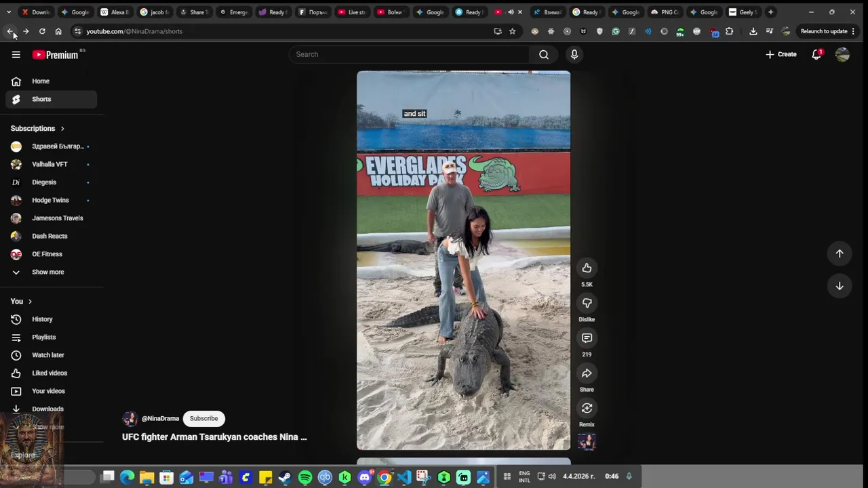Share this Short
Image resolution: width=868 pixels, height=488 pixels.
pyautogui.click(x=587, y=373)
